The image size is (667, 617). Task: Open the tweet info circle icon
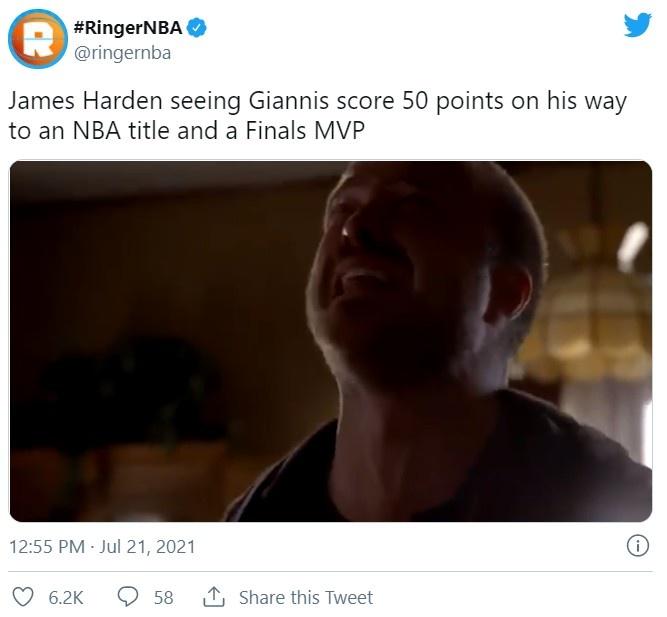[638, 546]
